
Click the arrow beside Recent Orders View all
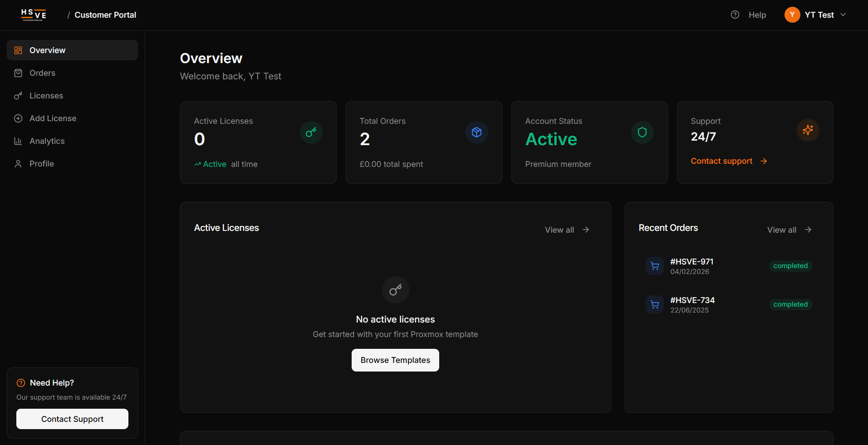pyautogui.click(x=808, y=230)
